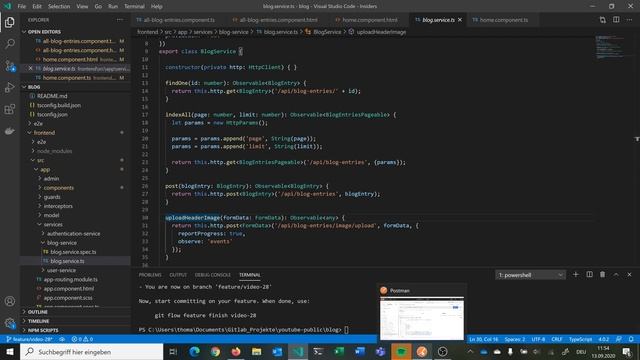Image resolution: width=640 pixels, height=360 pixels.
Task: Collapse the BLOG folder section
Action: (33, 87)
